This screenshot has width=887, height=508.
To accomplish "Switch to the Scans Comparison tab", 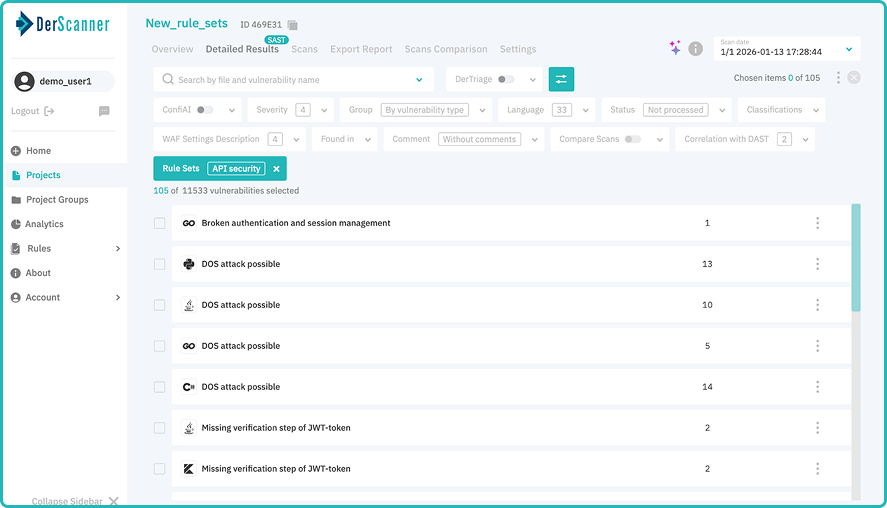I will pyautogui.click(x=446, y=49).
